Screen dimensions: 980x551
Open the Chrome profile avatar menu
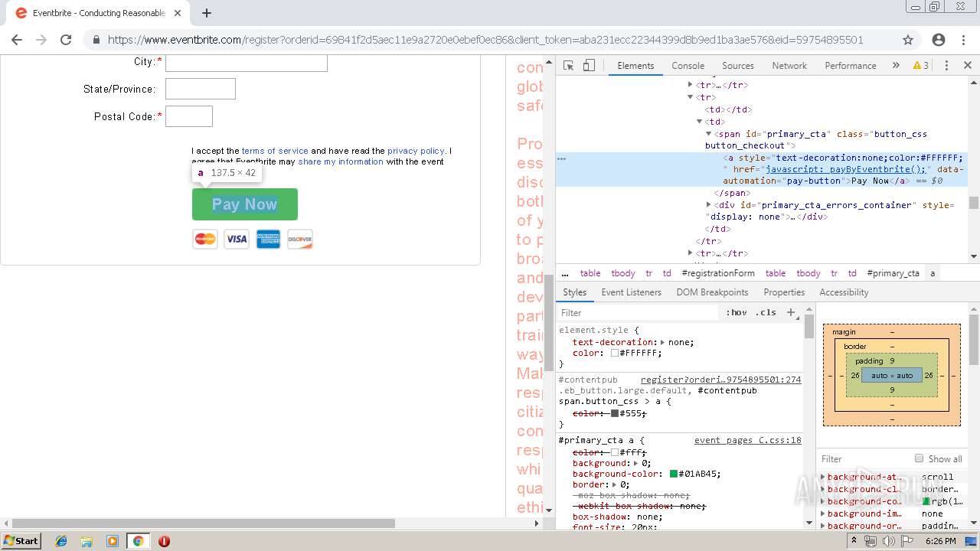click(x=939, y=40)
